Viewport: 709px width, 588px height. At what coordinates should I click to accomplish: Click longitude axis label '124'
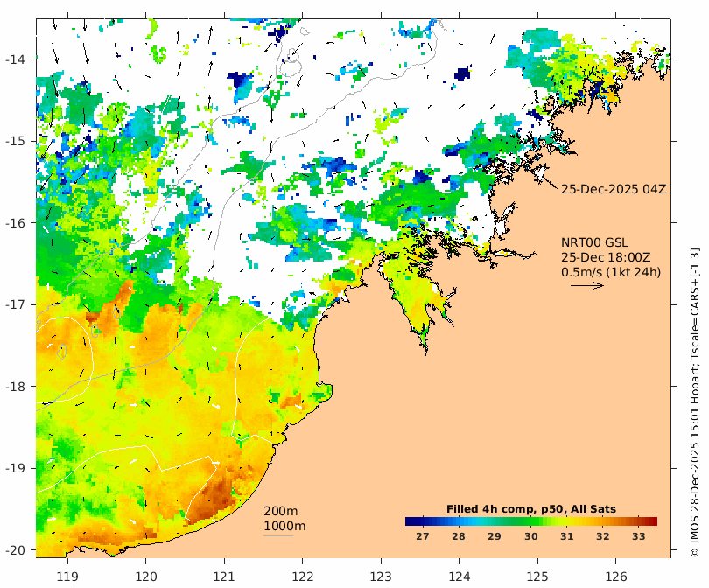pos(460,577)
